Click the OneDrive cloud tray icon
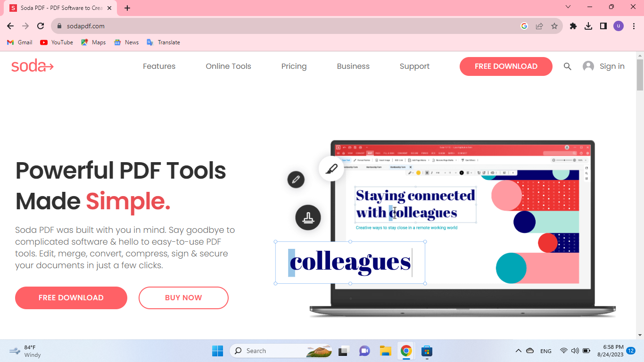 coord(530,351)
